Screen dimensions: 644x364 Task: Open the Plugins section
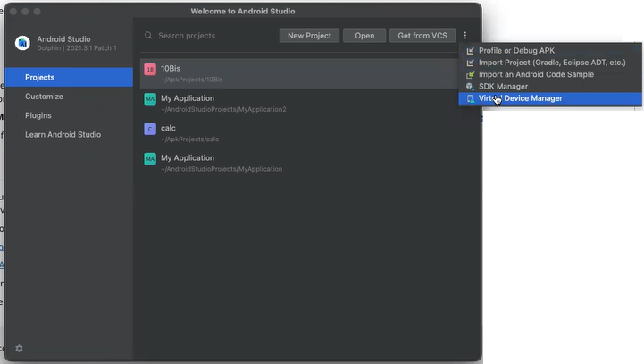pos(38,115)
